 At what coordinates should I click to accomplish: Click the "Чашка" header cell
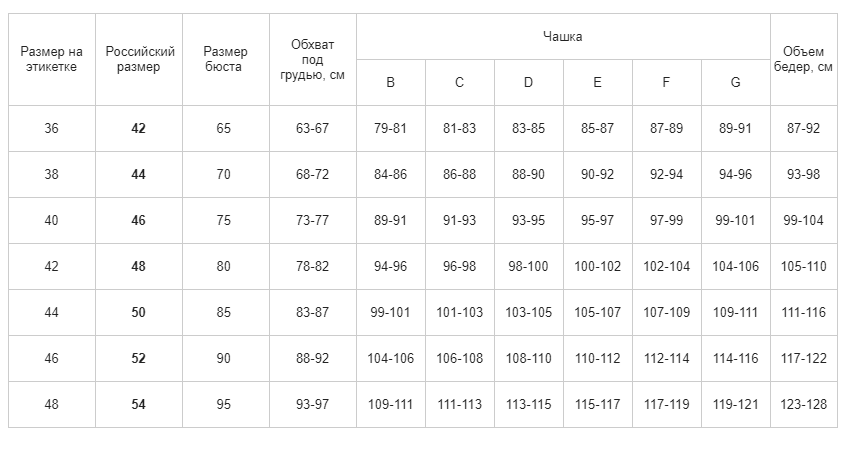pyautogui.click(x=563, y=37)
